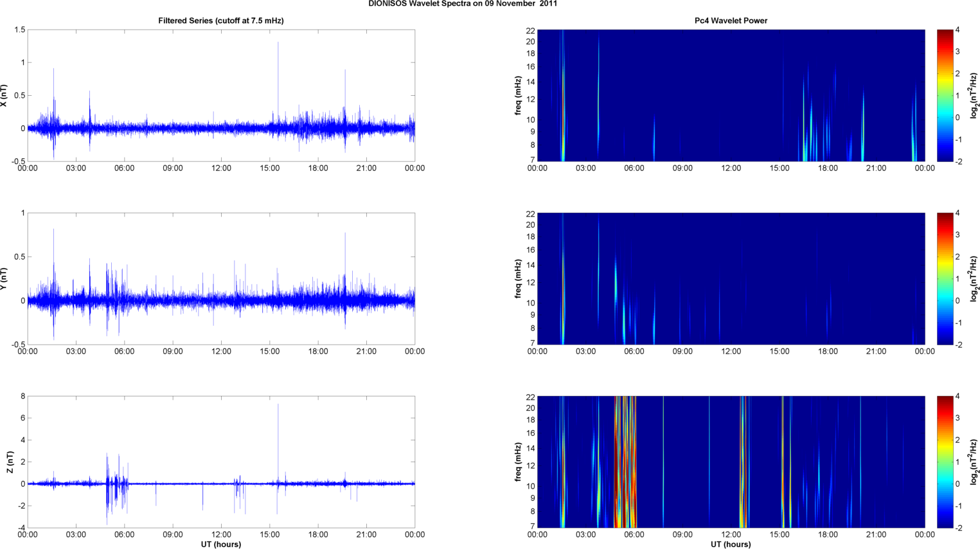Click the top spectrogram's color scale bar
Image resolution: width=980 pixels, height=549 pixels.
click(x=945, y=96)
